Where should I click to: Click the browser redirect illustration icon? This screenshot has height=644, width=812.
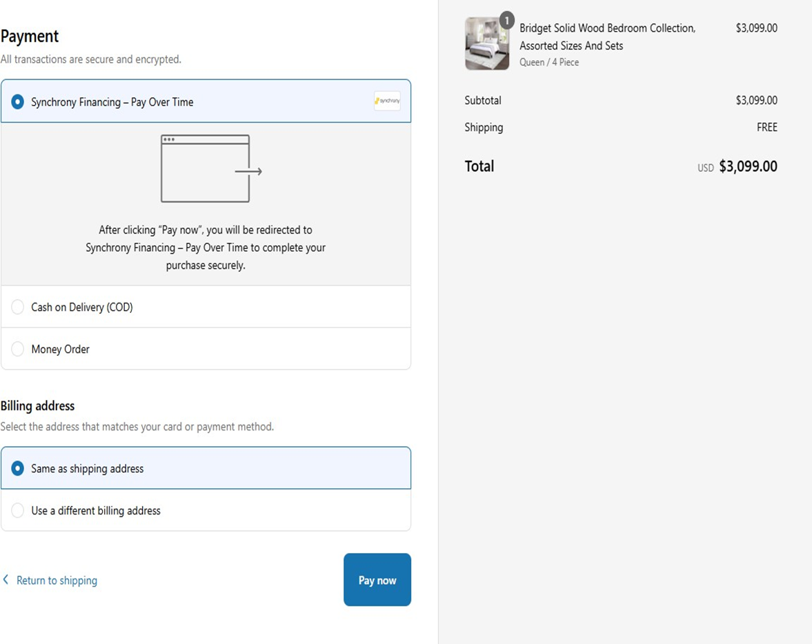[210, 169]
